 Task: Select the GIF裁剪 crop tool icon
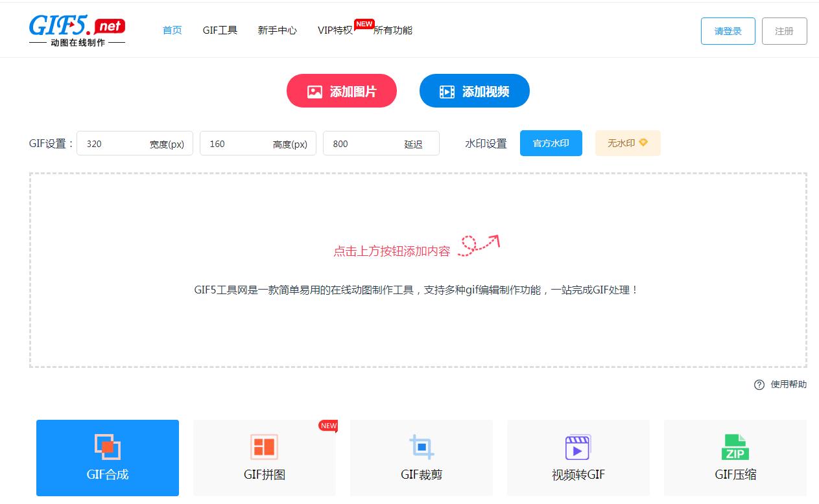pos(421,447)
